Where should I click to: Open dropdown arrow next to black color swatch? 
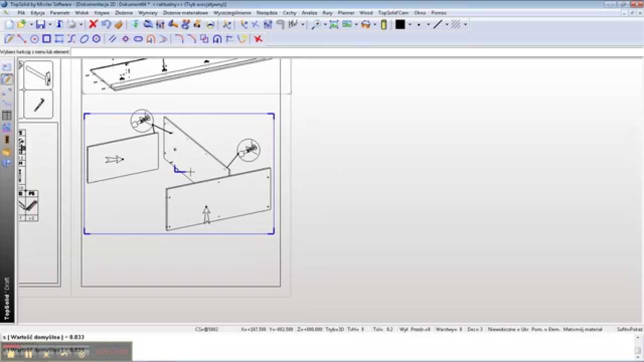[410, 24]
